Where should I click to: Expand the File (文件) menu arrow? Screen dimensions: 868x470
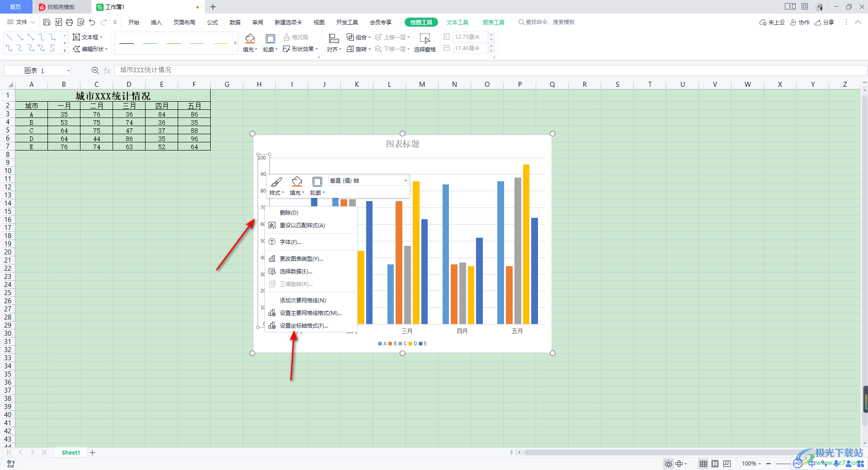(33, 22)
